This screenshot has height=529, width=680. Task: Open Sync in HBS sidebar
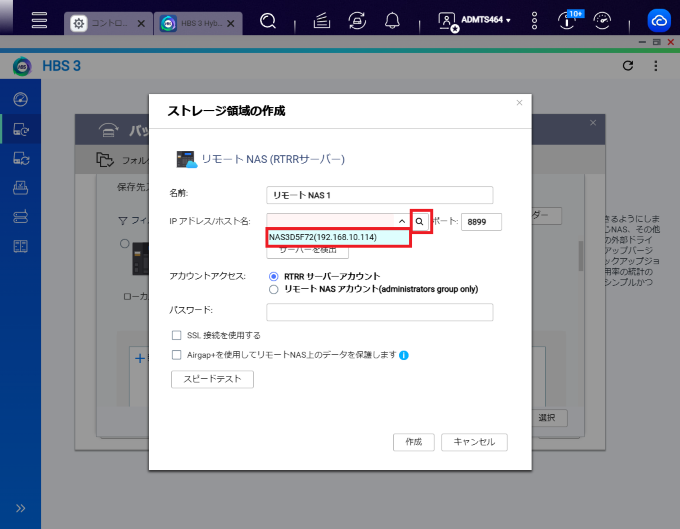pyautogui.click(x=20, y=158)
